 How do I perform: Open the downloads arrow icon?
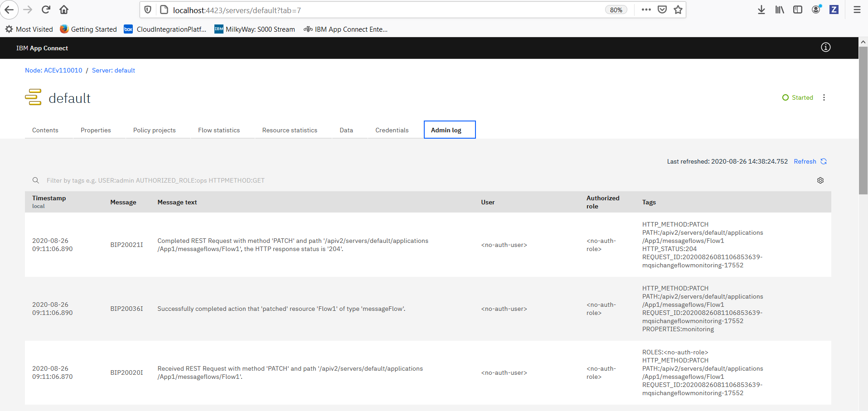click(761, 10)
